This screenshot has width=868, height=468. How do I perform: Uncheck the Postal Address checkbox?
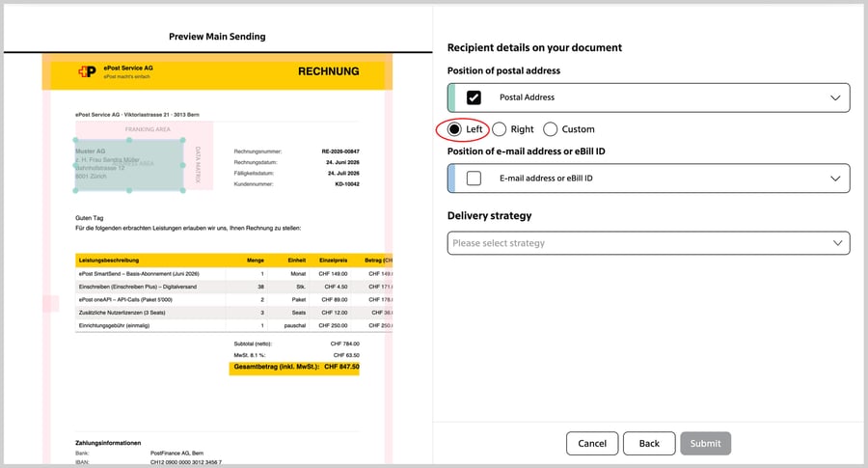474,97
